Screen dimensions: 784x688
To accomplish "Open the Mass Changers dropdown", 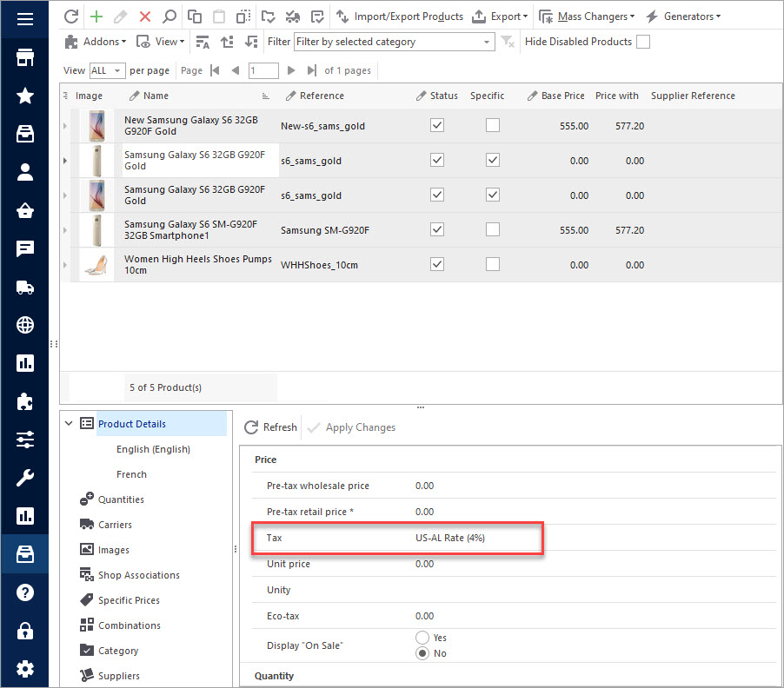I will tap(587, 17).
